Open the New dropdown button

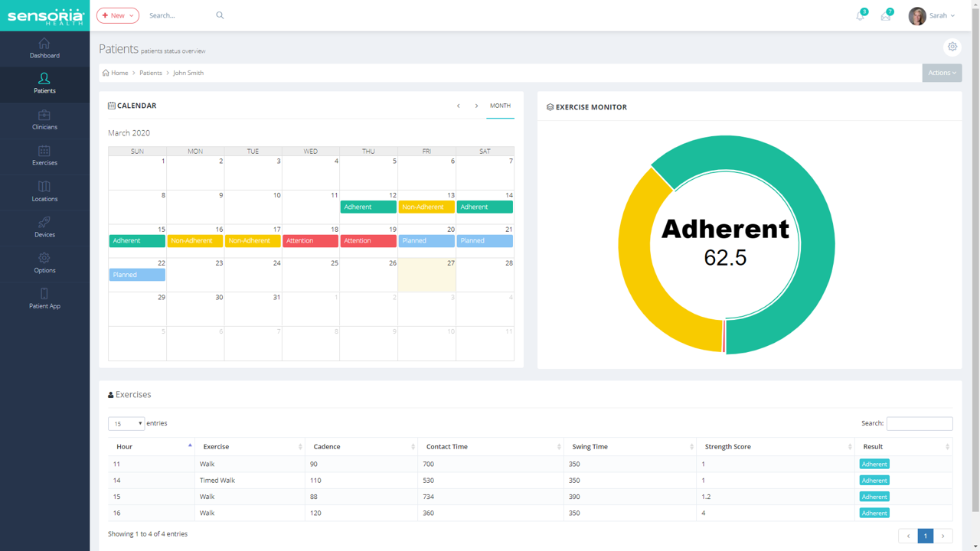click(118, 15)
